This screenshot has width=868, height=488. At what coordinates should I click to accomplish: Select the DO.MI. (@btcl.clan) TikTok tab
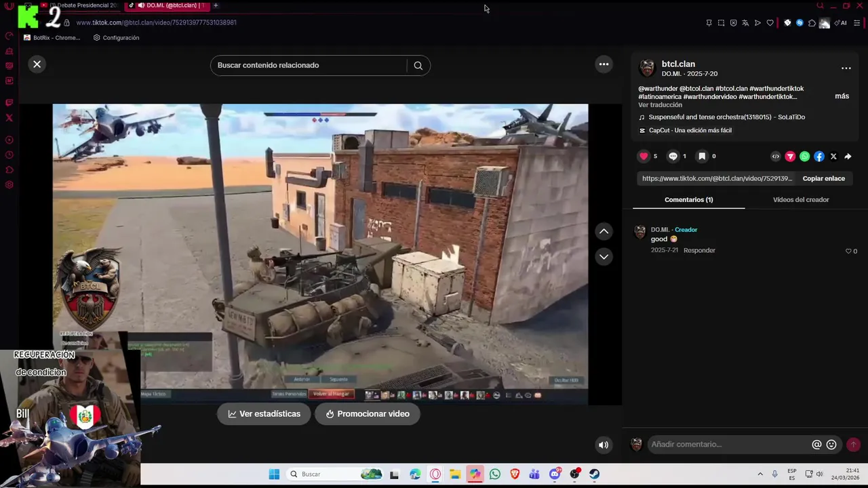point(166,5)
